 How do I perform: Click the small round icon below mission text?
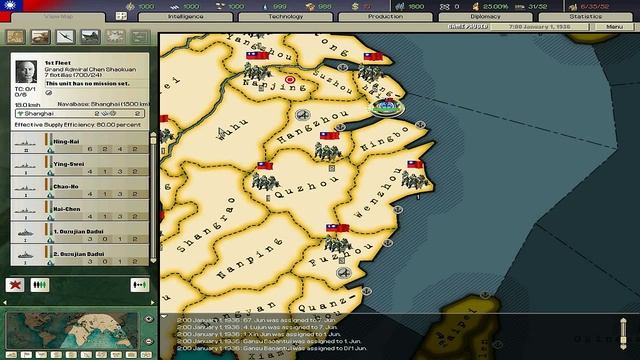point(49,93)
